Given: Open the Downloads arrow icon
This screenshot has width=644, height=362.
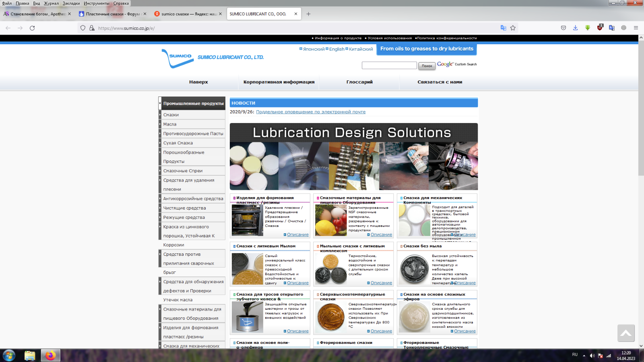Looking at the screenshot, I should 576,28.
